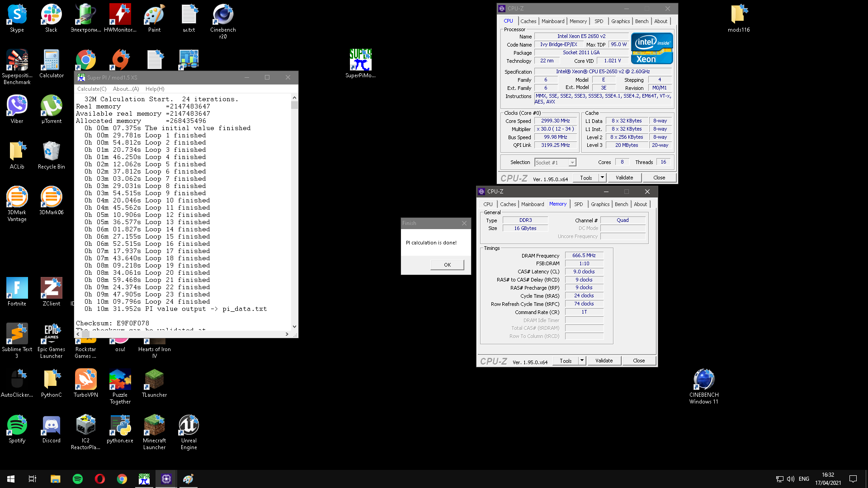The height and width of the screenshot is (488, 868).
Task: Expand the Socket #1 selection dropdown
Action: [572, 163]
